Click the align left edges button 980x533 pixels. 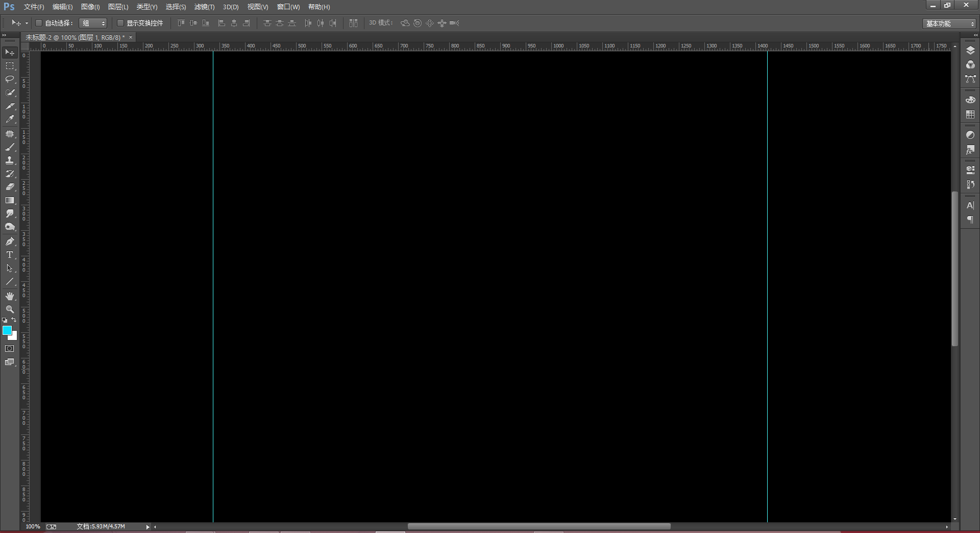point(222,23)
